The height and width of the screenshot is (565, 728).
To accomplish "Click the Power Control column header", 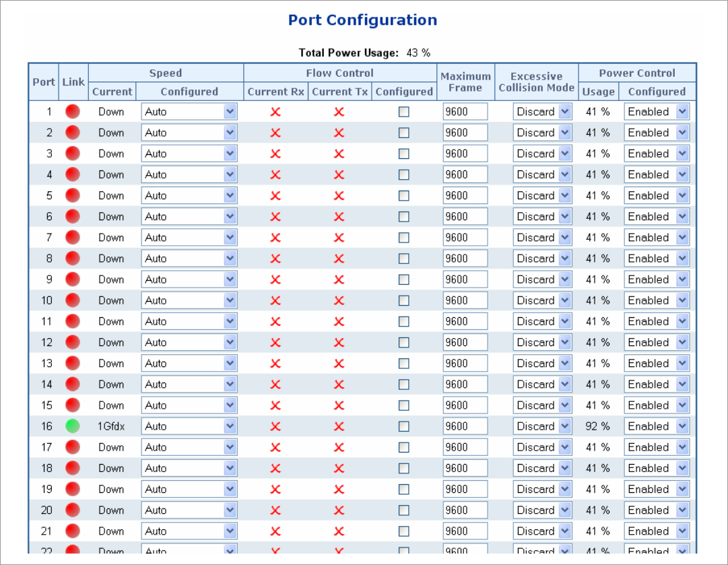I will coord(636,73).
